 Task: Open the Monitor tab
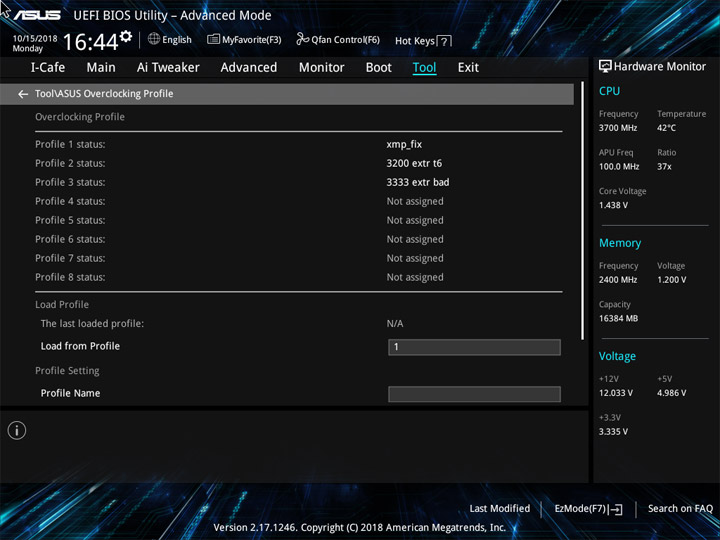point(321,68)
